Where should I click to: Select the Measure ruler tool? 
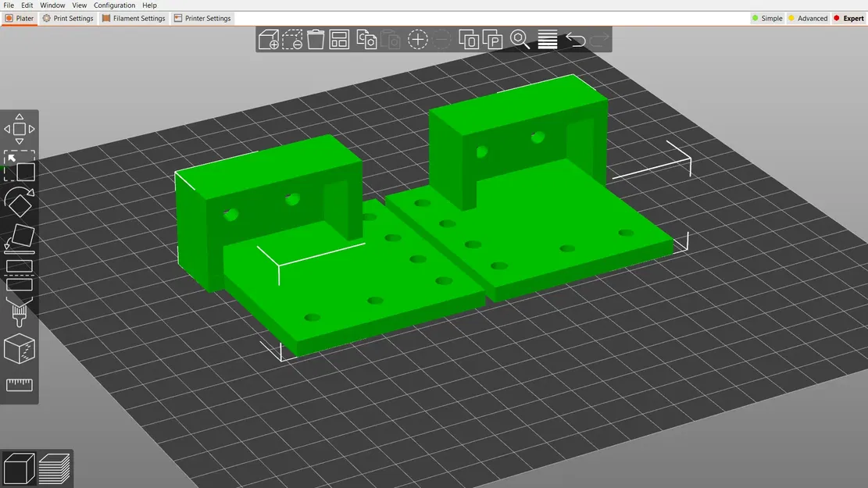20,384
